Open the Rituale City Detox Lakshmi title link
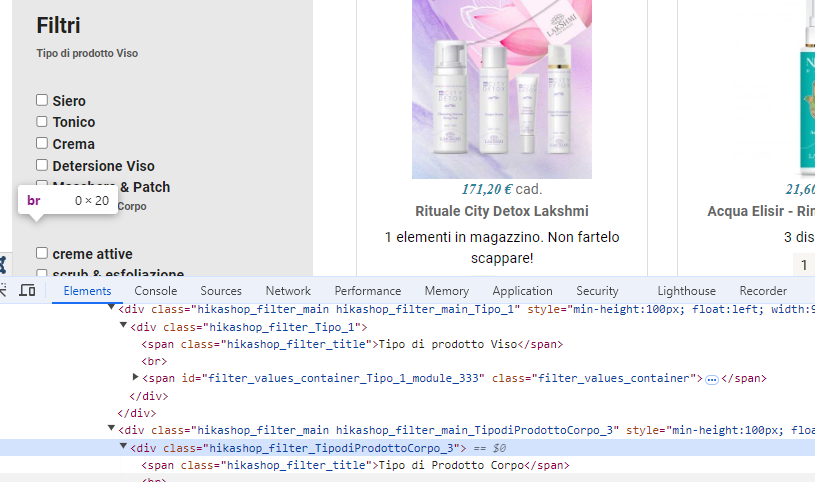 (502, 211)
